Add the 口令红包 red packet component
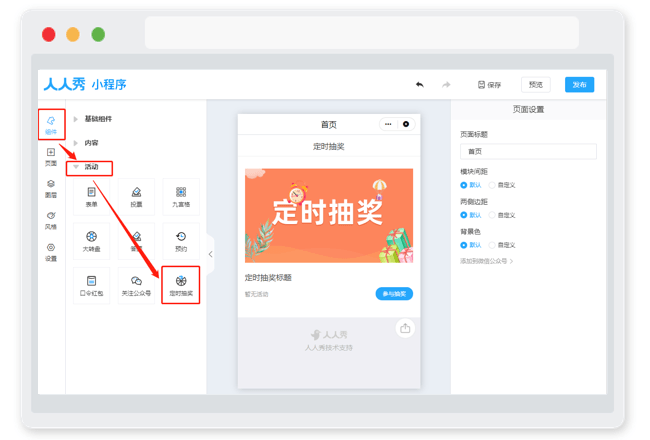Image resolution: width=650 pixels, height=440 pixels. point(91,286)
